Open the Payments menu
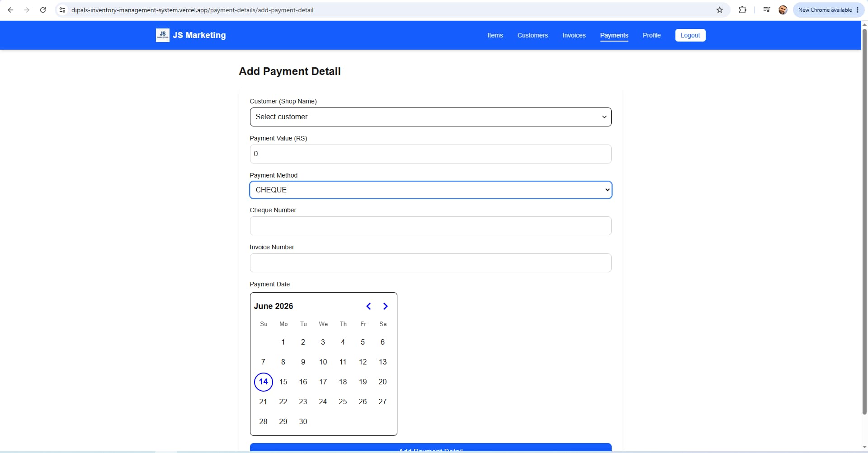 click(614, 35)
